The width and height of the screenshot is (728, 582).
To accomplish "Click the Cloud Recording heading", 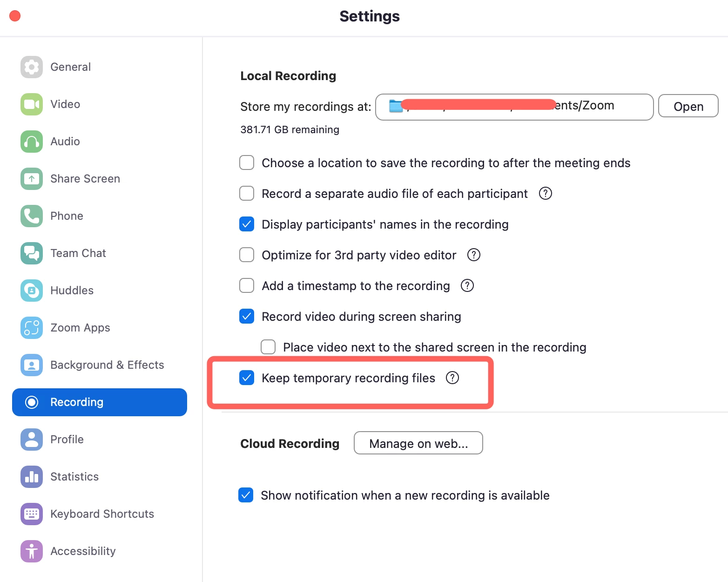I will pyautogui.click(x=290, y=444).
